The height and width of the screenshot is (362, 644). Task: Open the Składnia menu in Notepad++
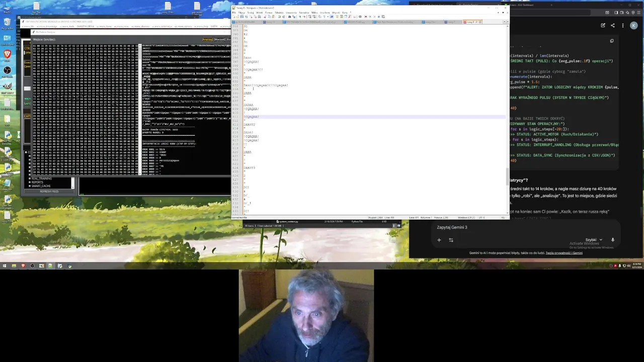(279, 13)
